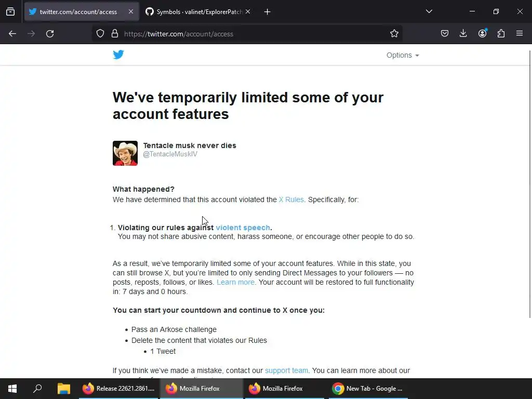Click the forward navigation arrow
The height and width of the screenshot is (399, 532).
[31, 34]
